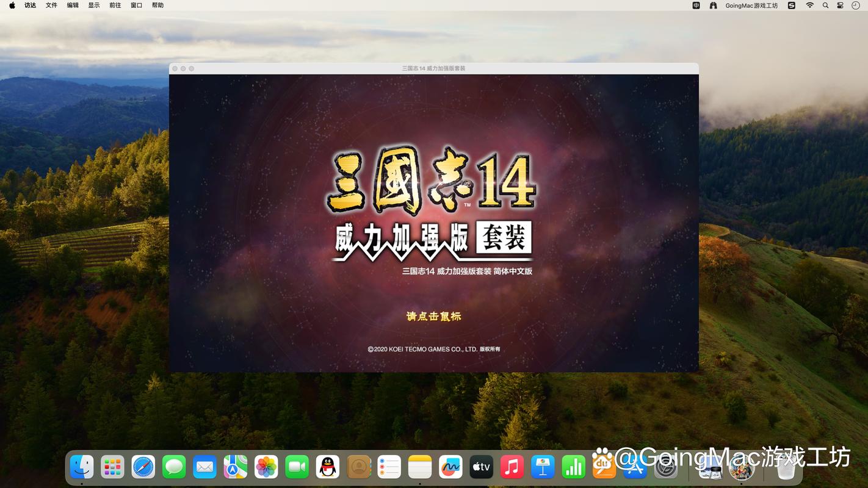The height and width of the screenshot is (488, 868).
Task: Open Contacts from the dock
Action: [359, 467]
